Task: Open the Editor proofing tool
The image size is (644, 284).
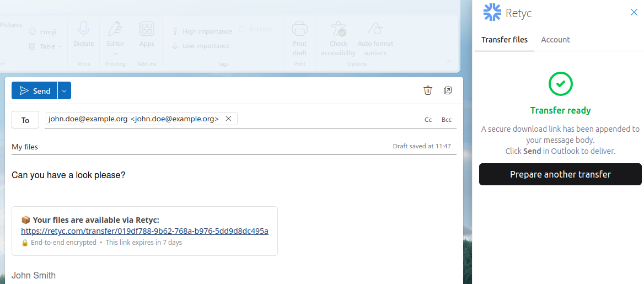Action: coord(115,35)
